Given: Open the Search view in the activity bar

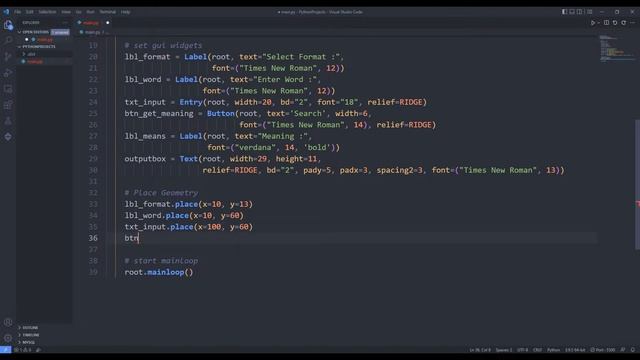Looking at the screenshot, I should coord(8,40).
